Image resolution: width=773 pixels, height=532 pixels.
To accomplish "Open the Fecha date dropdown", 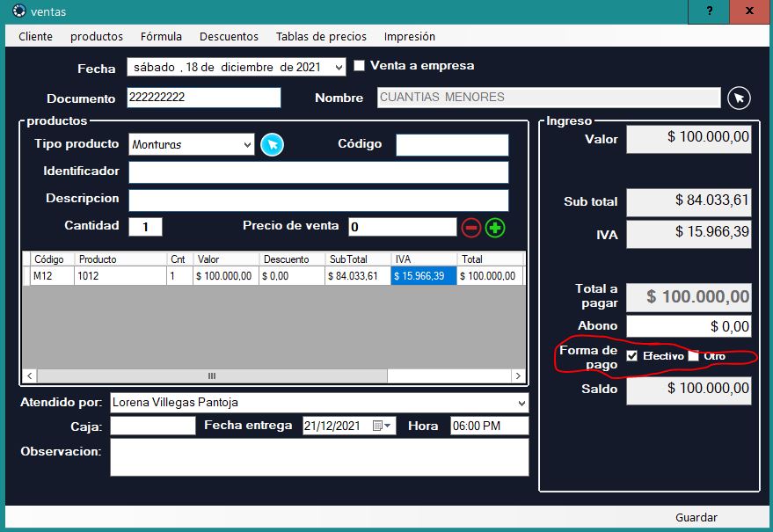I will (339, 67).
